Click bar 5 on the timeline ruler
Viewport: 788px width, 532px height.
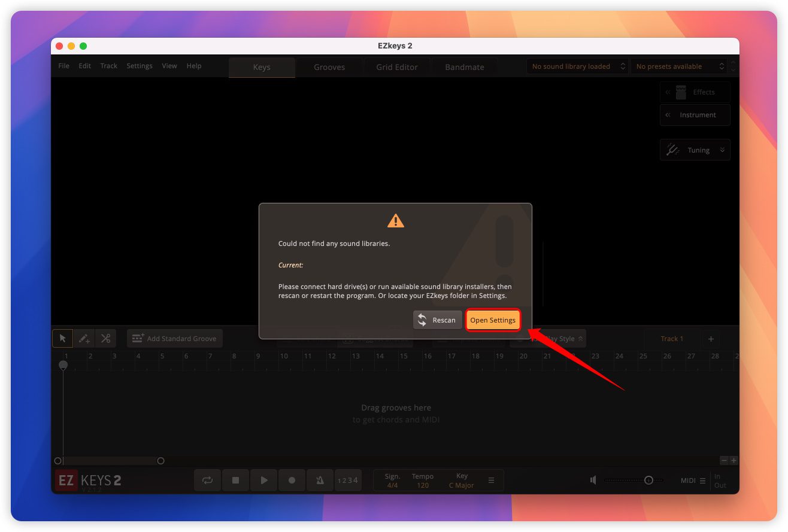[x=162, y=356]
